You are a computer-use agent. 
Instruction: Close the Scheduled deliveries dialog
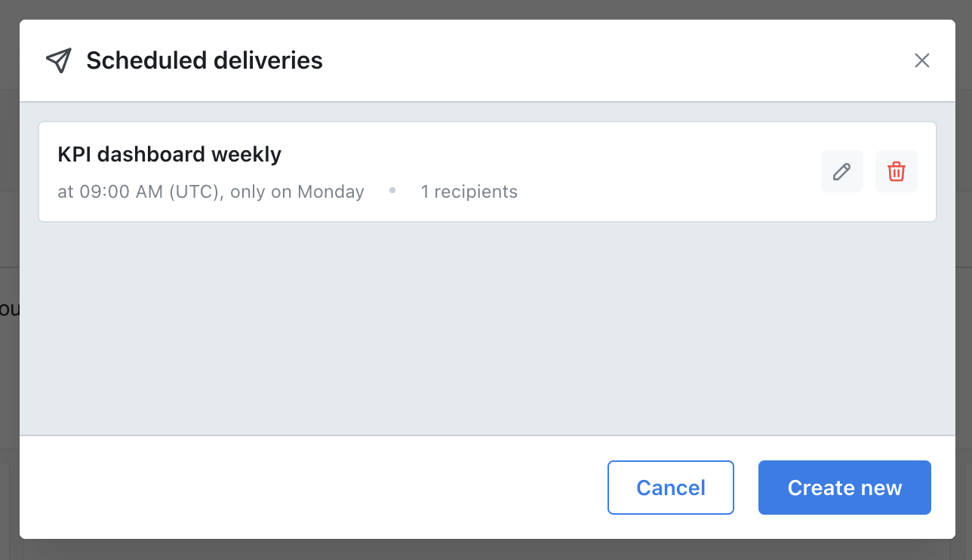coord(921,60)
